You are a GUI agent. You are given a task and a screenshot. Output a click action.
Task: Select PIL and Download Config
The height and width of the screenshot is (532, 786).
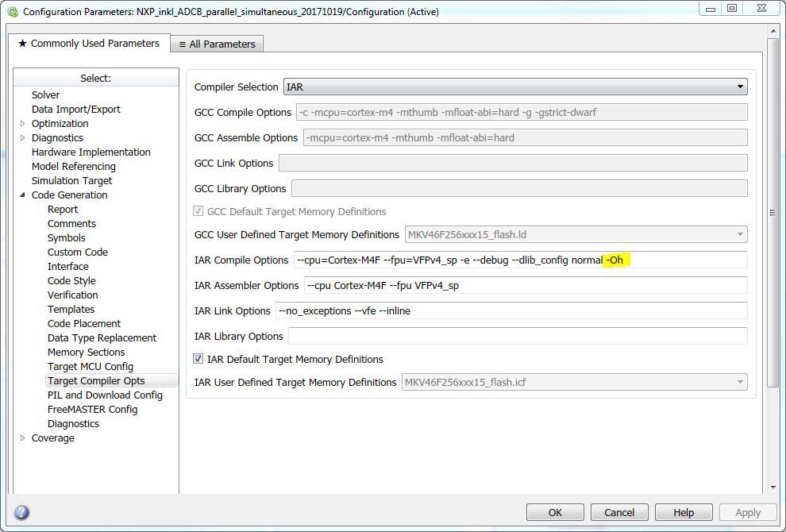(105, 395)
